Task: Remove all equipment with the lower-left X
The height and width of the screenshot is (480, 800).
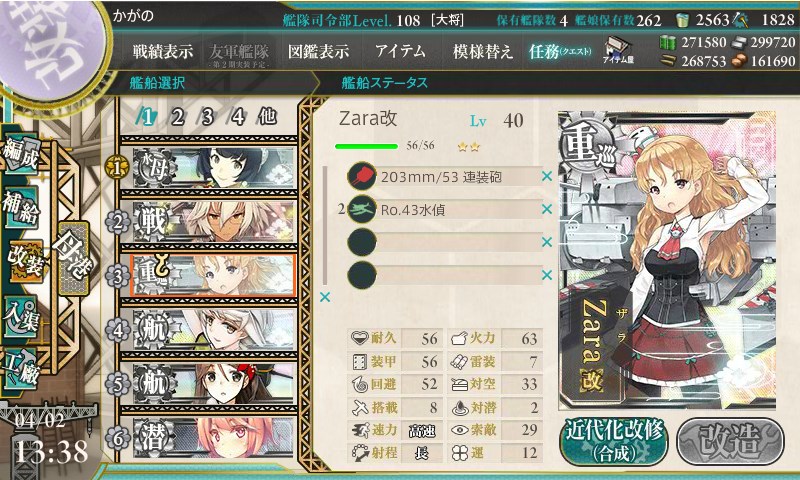Action: (324, 297)
